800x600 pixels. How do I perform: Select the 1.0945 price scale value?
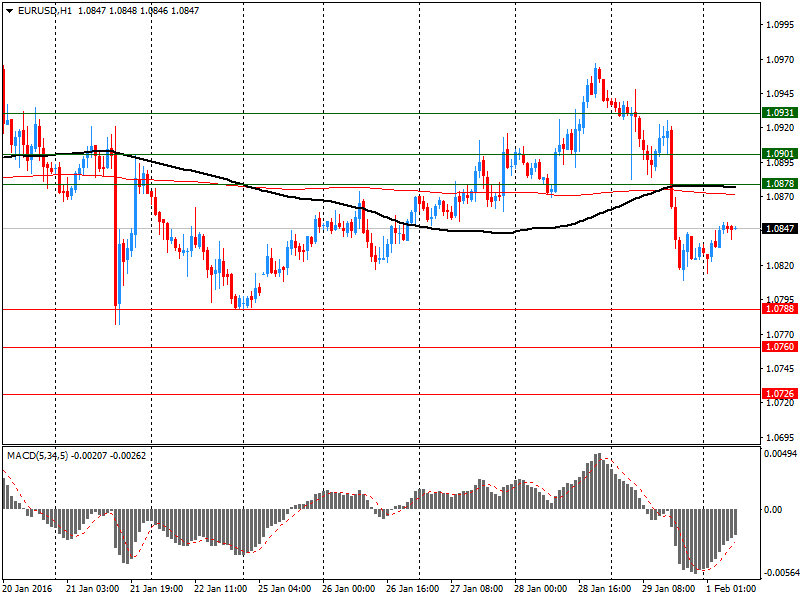coord(780,94)
